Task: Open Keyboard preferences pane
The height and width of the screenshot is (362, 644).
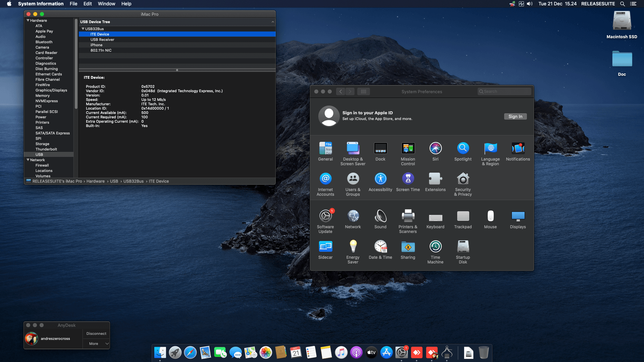Action: click(x=435, y=219)
